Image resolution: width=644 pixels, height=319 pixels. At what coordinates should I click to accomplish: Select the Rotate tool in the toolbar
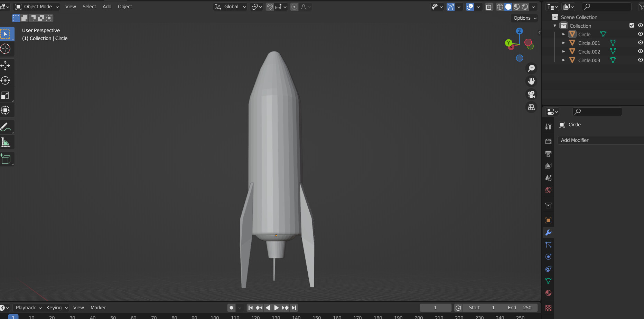point(7,80)
